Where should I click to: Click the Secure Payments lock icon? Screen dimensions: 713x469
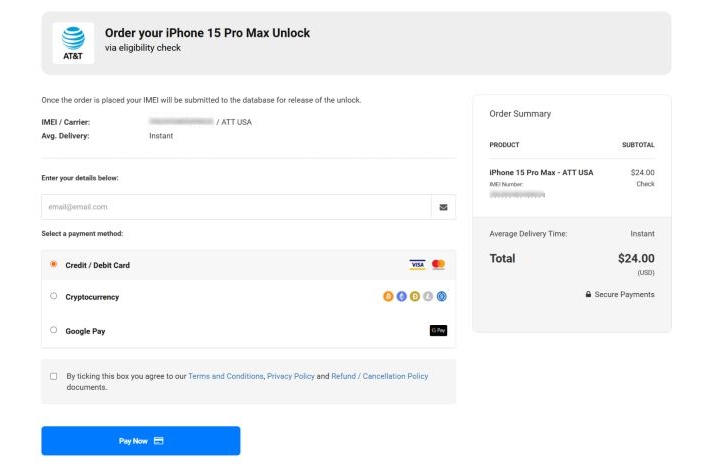click(x=589, y=295)
